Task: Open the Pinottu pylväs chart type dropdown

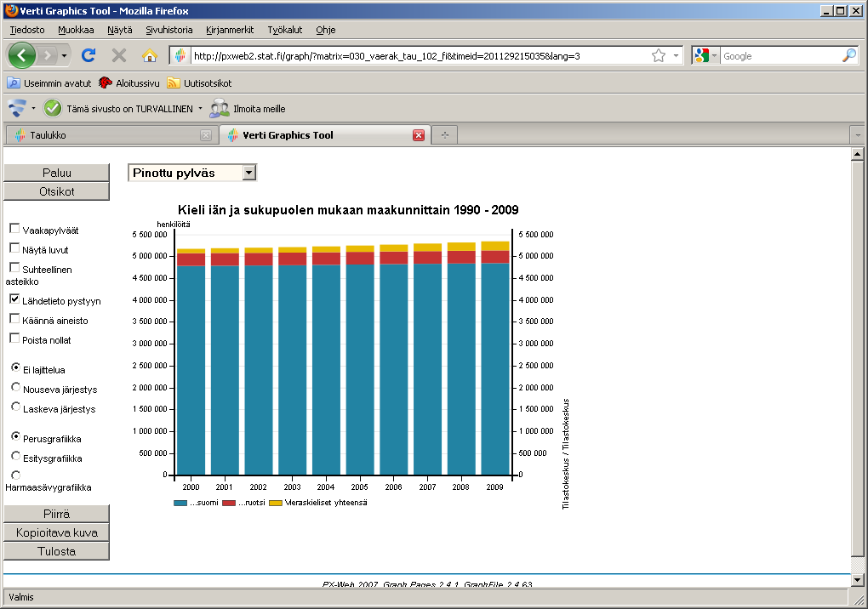Action: 192,173
